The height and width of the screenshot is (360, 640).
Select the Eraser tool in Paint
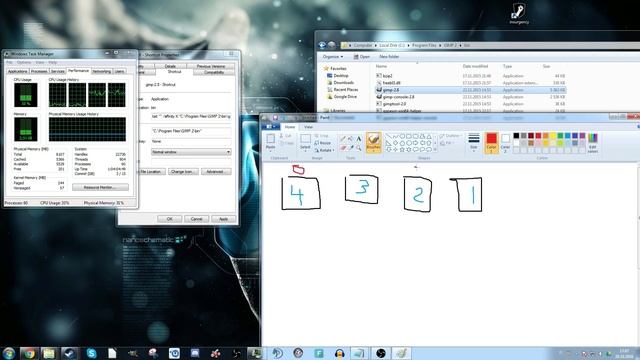click(343, 148)
